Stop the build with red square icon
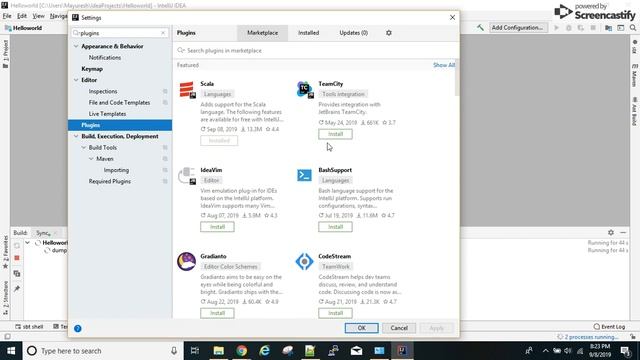This screenshot has width=640, height=360. tap(17, 258)
